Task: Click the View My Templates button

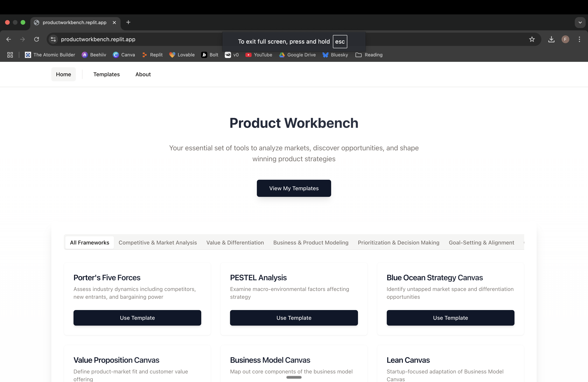Action: [294, 188]
